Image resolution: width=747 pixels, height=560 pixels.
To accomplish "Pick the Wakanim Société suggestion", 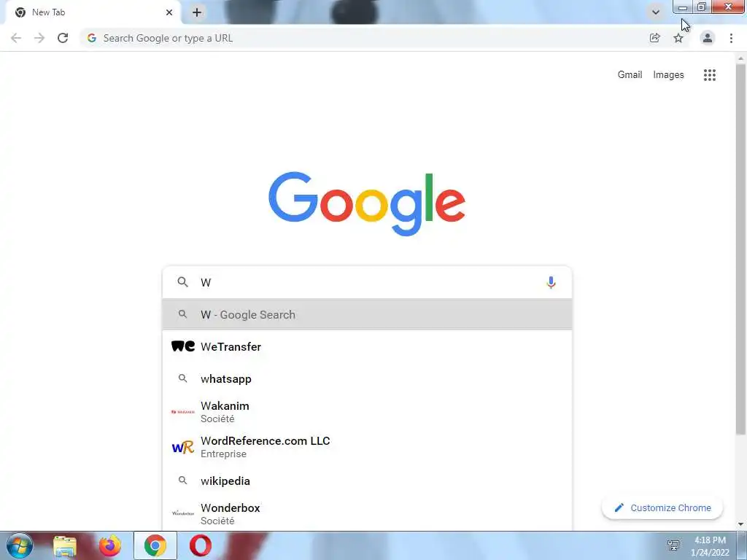I will (367, 411).
